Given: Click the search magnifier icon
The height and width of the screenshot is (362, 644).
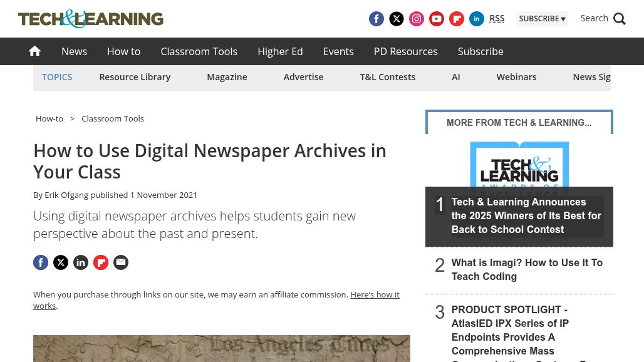Looking at the screenshot, I should pyautogui.click(x=620, y=19).
